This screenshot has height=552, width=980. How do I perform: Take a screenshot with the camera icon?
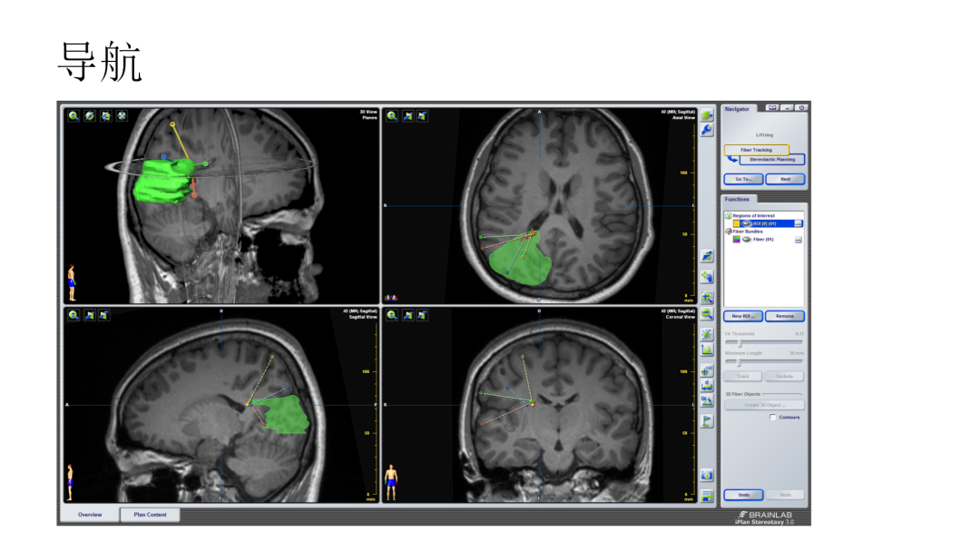(707, 476)
